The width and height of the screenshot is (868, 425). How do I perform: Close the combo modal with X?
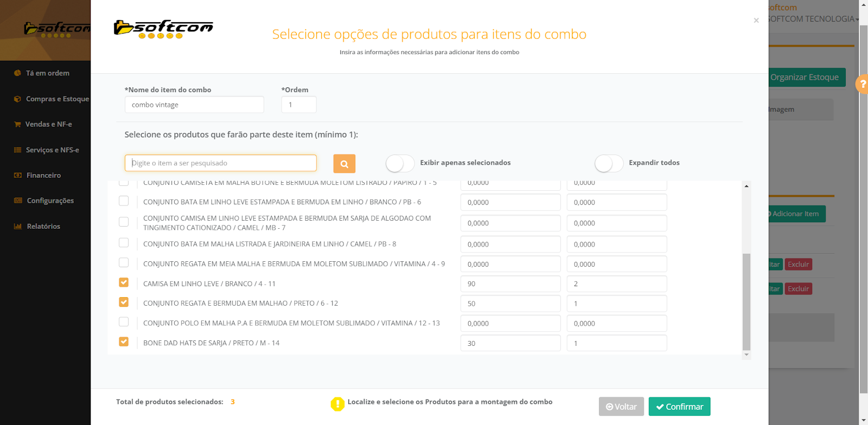tap(756, 21)
